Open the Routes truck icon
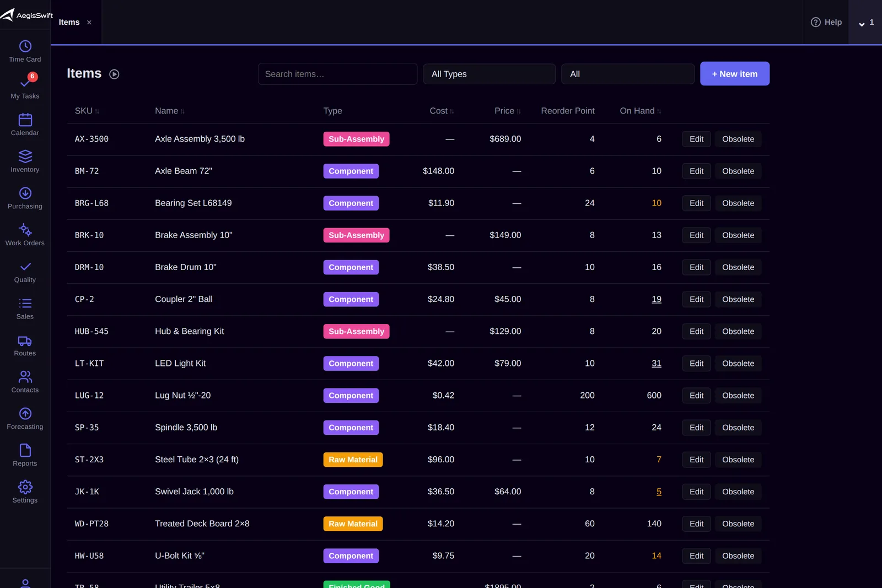The width and height of the screenshot is (882, 588). pyautogui.click(x=25, y=341)
